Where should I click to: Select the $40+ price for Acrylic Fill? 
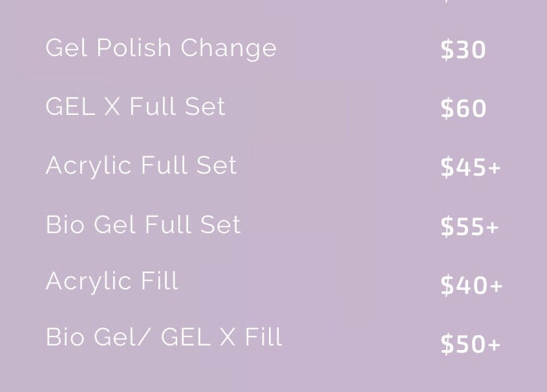point(471,285)
